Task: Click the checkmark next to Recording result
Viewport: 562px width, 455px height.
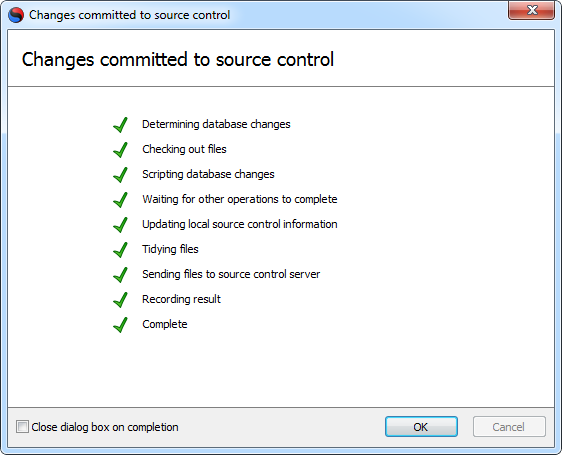Action: [120, 300]
